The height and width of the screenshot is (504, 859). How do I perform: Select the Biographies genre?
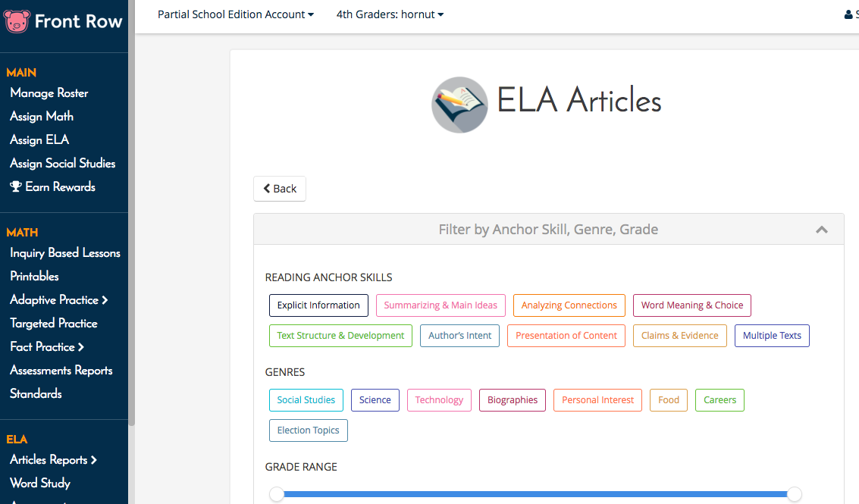click(x=513, y=400)
